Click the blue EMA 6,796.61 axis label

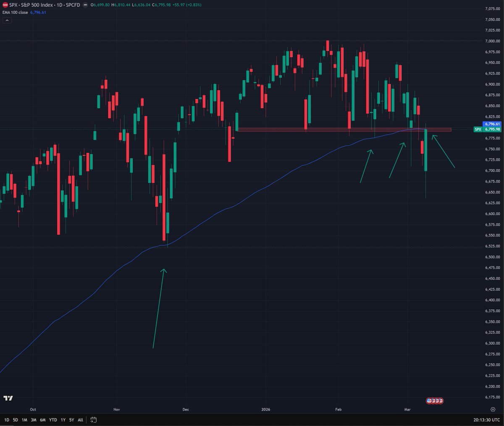coord(492,124)
